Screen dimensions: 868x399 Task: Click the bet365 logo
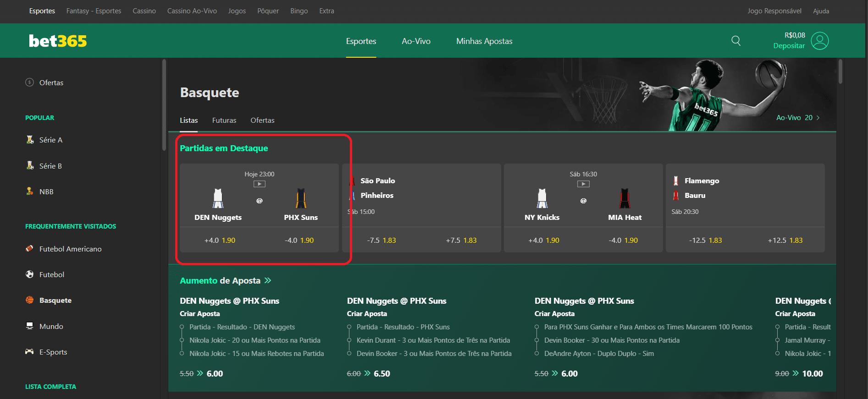[58, 41]
